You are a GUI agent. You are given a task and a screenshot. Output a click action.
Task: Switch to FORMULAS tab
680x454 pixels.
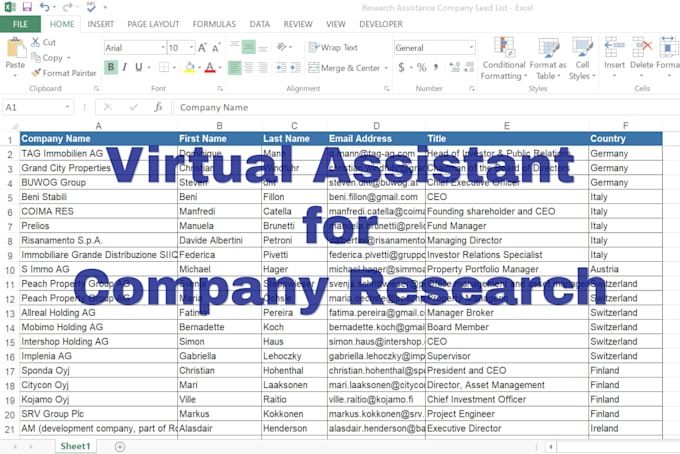click(214, 24)
